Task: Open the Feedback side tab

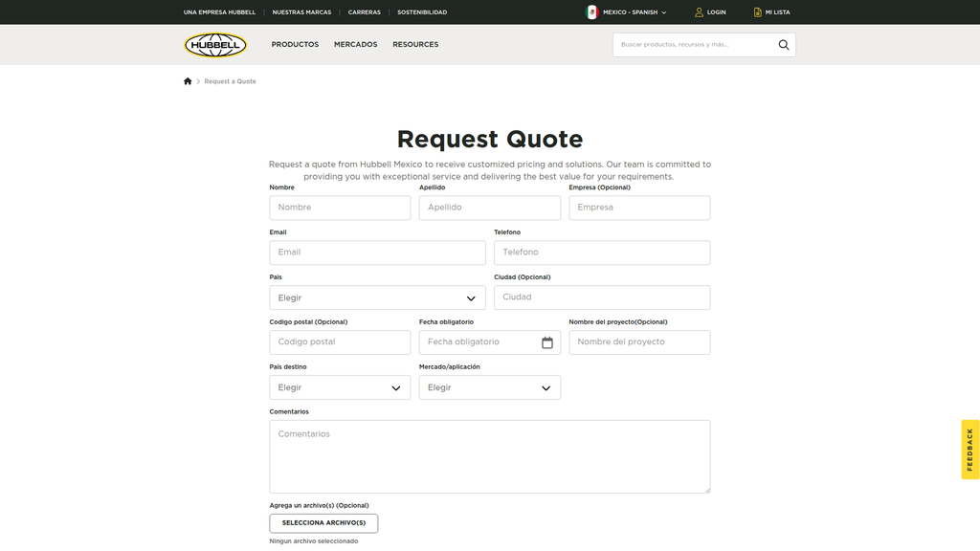Action: click(x=970, y=450)
